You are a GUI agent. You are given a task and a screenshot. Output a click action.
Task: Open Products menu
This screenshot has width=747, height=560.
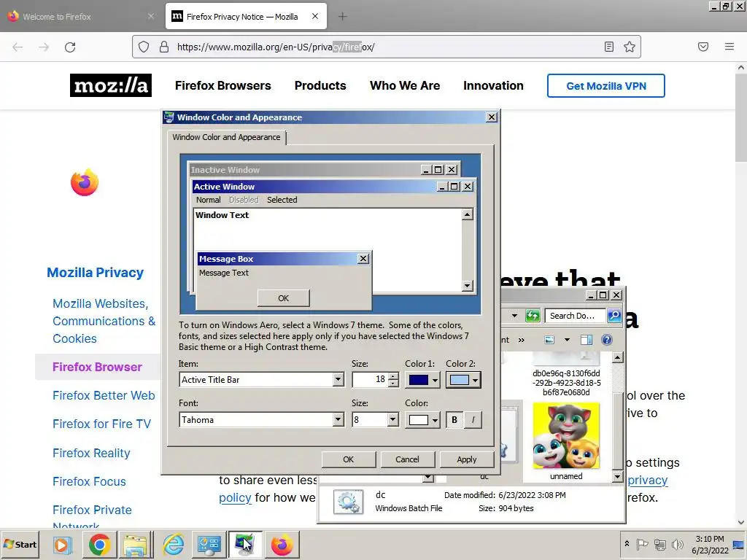pyautogui.click(x=320, y=86)
